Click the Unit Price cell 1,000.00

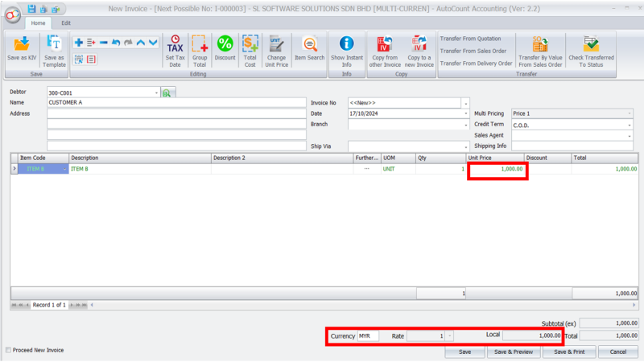(x=495, y=169)
